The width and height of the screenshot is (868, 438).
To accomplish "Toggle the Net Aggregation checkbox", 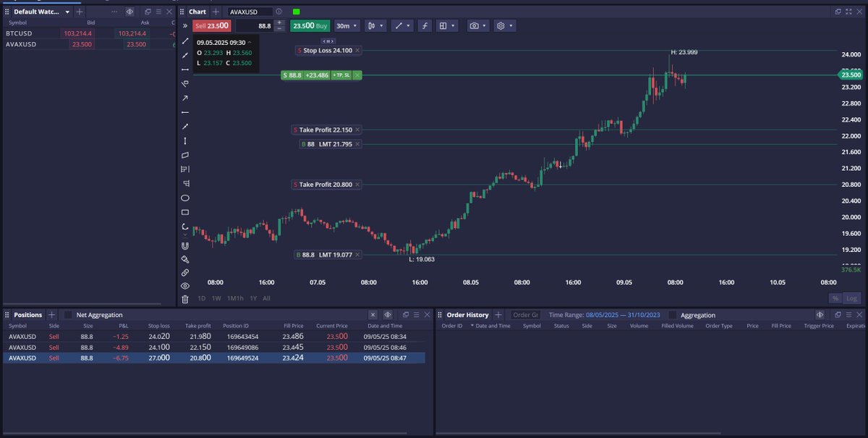I will click(69, 315).
